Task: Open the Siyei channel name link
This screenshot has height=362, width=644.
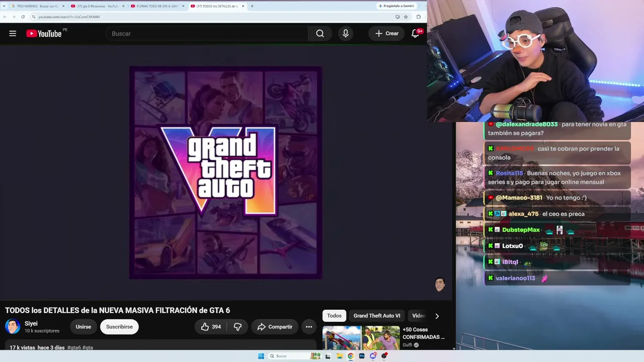Action: tap(31, 324)
